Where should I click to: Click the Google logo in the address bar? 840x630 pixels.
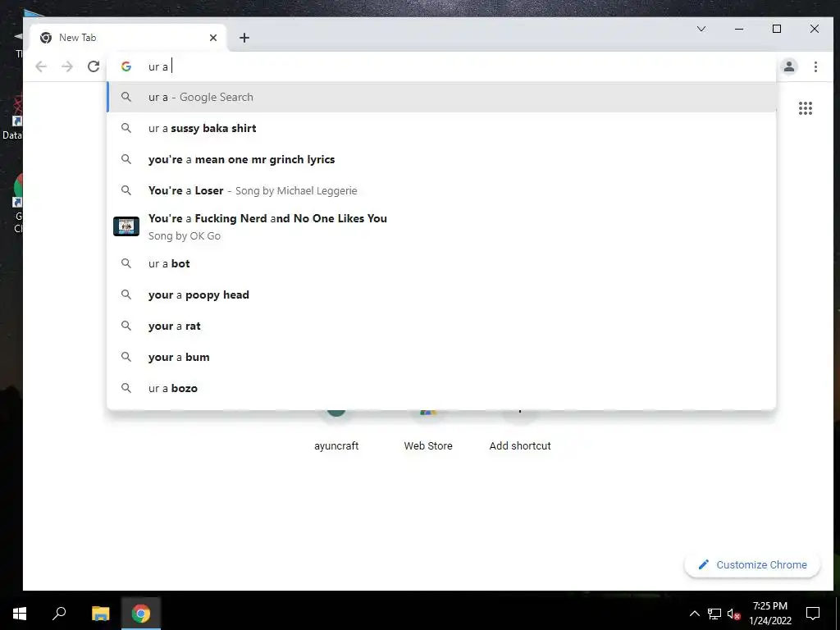tap(126, 66)
